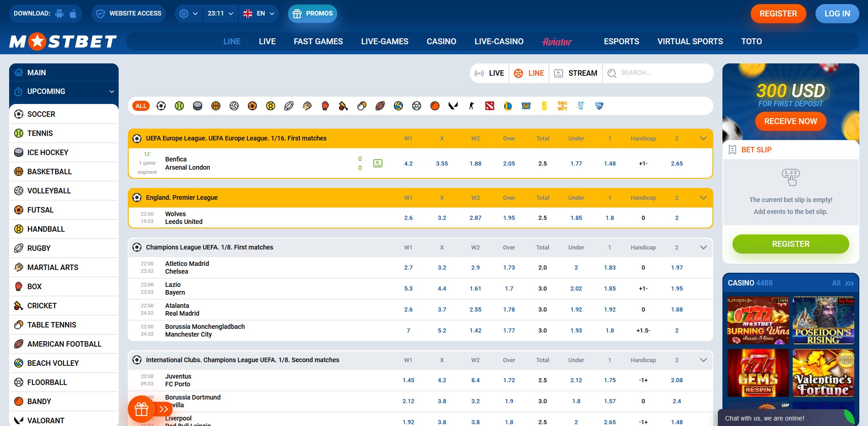This screenshot has height=426, width=868.
Task: Open the EN language dropdown
Action: [259, 14]
